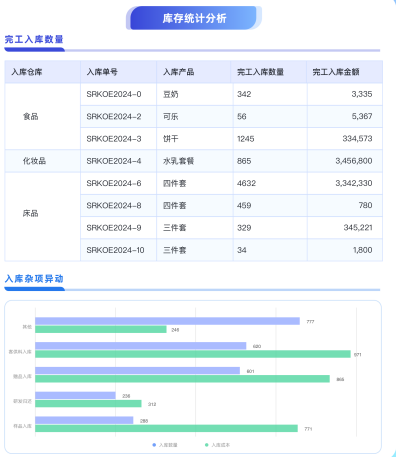Select the 入库杂项异动 section heading
The height and width of the screenshot is (457, 396).
click(34, 279)
